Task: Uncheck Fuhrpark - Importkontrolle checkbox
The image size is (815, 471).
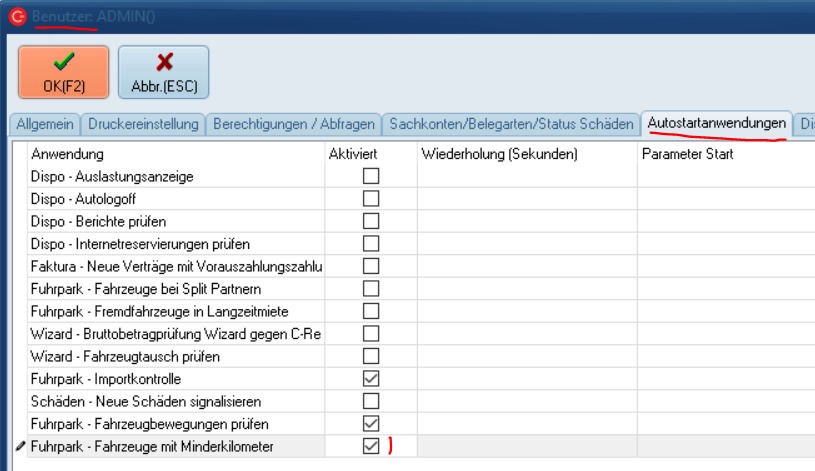Action: [371, 379]
